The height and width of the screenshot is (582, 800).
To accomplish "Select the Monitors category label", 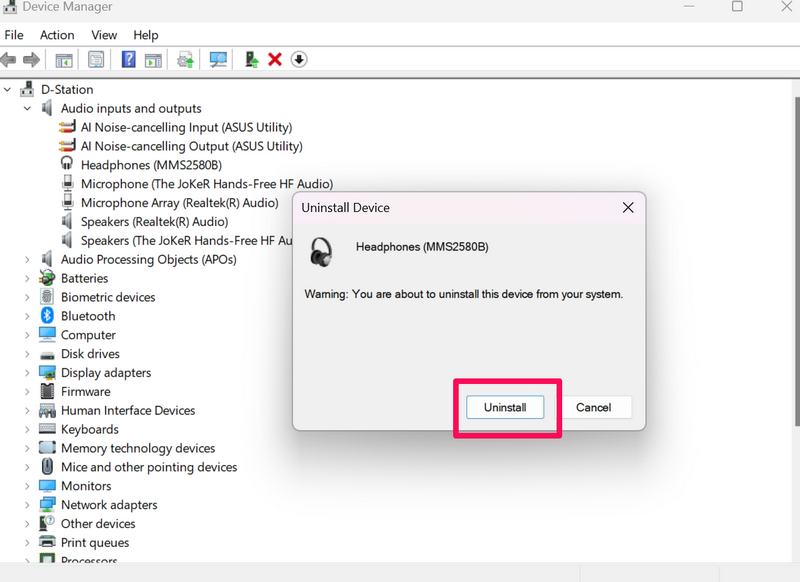I will tap(86, 486).
